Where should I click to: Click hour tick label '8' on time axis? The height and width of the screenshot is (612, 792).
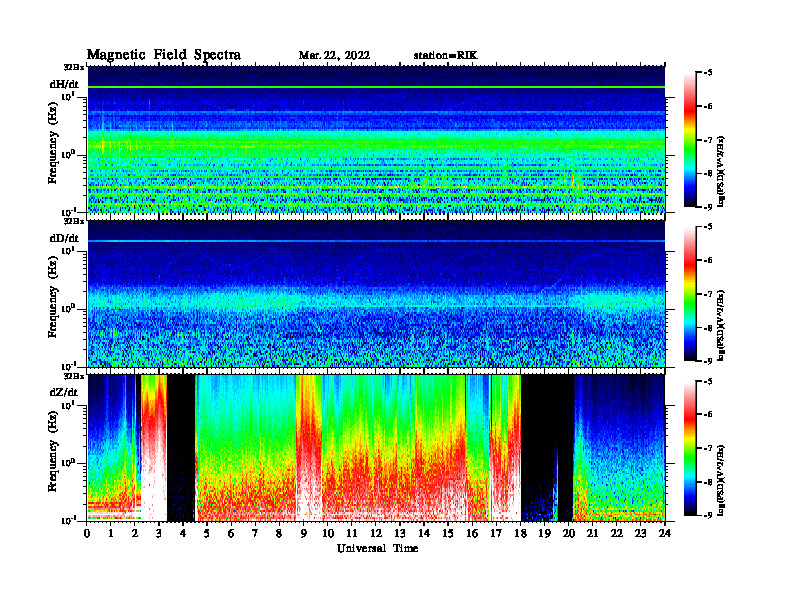pos(279,534)
